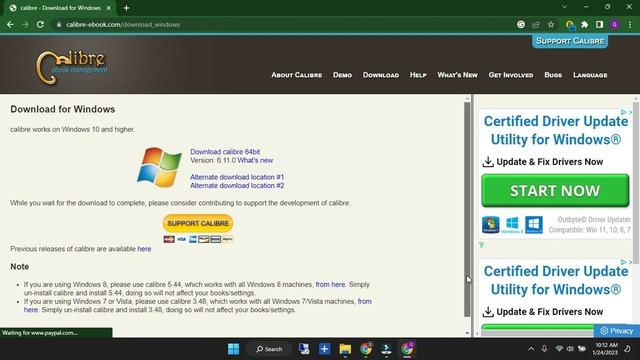Click the Wi-Fi network tray icon
The height and width of the screenshot is (360, 640).
(x=559, y=349)
